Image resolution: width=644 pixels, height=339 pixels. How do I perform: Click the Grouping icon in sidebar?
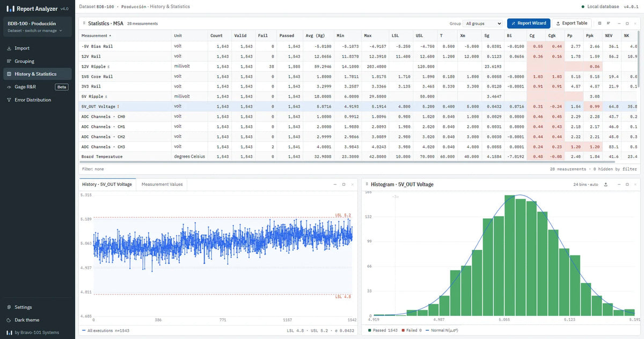[x=9, y=61]
